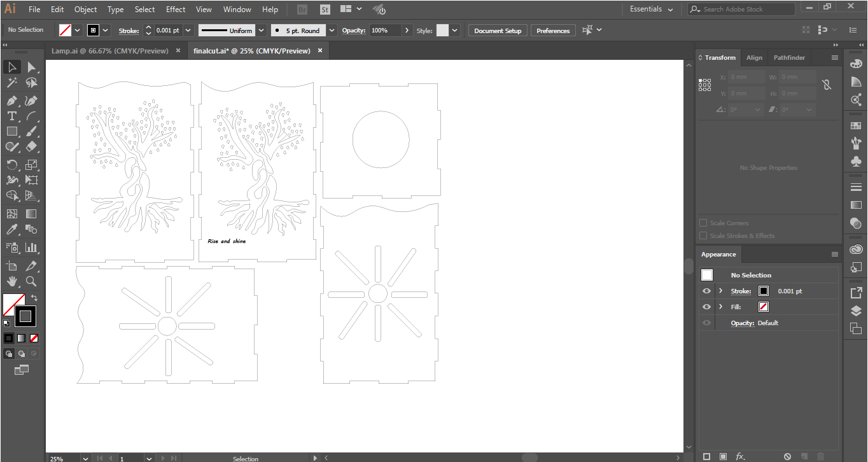Select the Eraser tool
Image resolution: width=868 pixels, height=462 pixels.
click(x=31, y=146)
